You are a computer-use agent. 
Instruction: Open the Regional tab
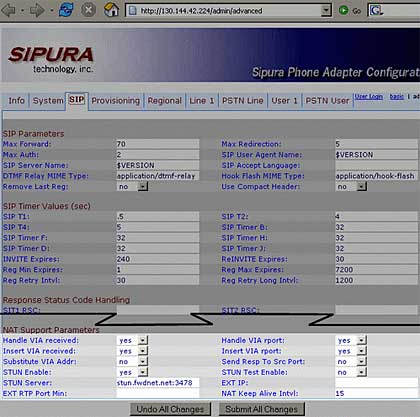pos(165,101)
